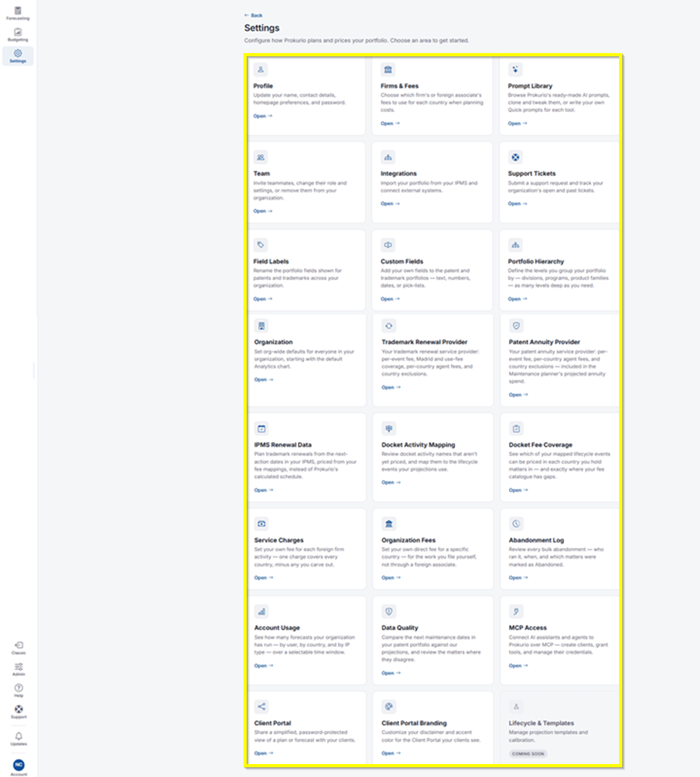The height and width of the screenshot is (777, 700).
Task: Open the Trademark Renewal Provider link
Action: 391,387
